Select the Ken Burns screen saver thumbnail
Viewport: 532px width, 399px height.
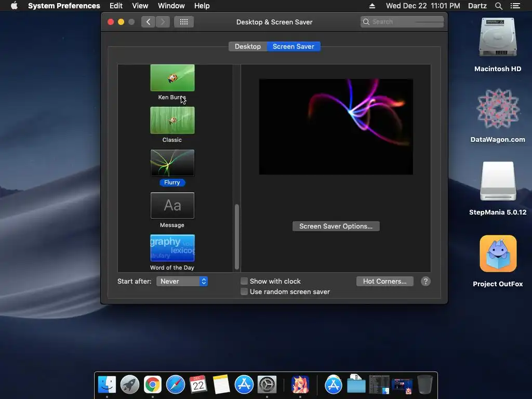click(172, 78)
